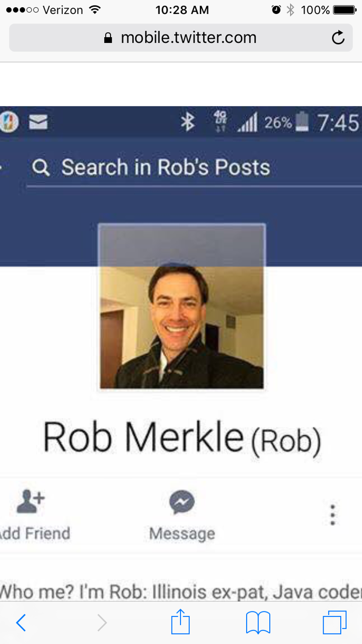Open the Safari share sheet icon
The height and width of the screenshot is (644, 362).
tap(181, 621)
